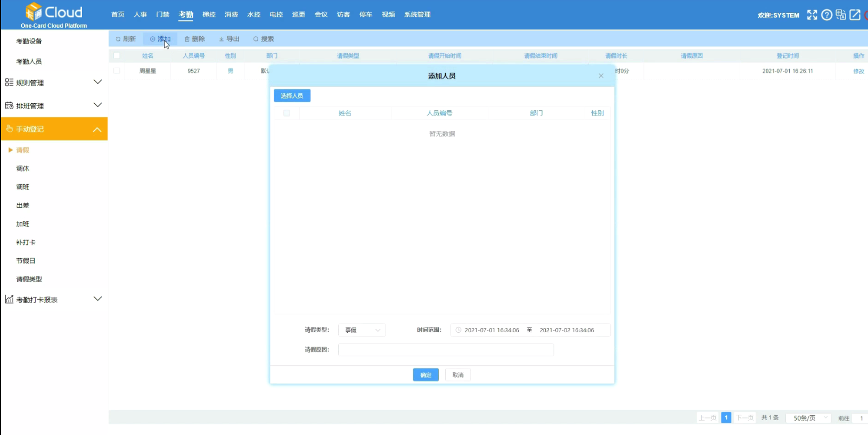Viewport: 868px width, 435px height.
Task: Switch to the 人事 top menu
Action: (x=140, y=14)
